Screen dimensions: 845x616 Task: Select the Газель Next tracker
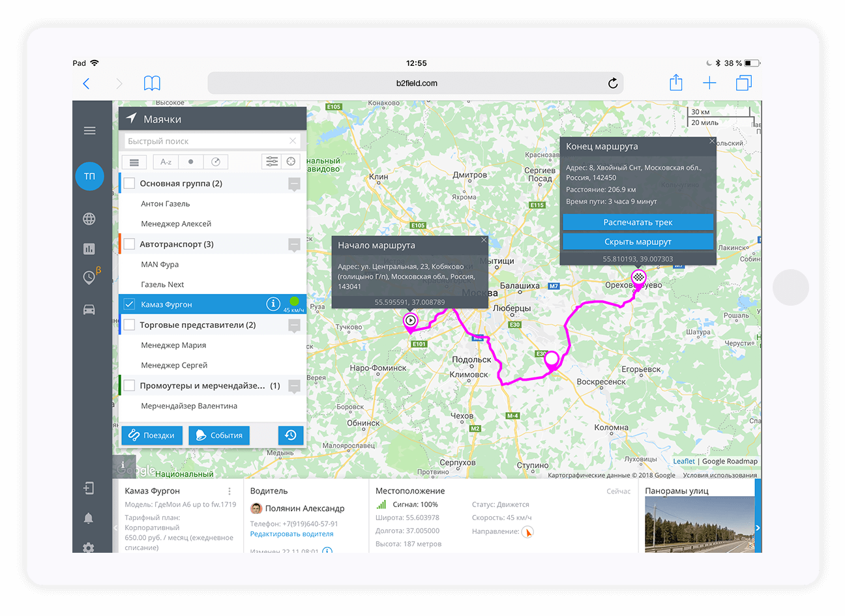click(213, 284)
